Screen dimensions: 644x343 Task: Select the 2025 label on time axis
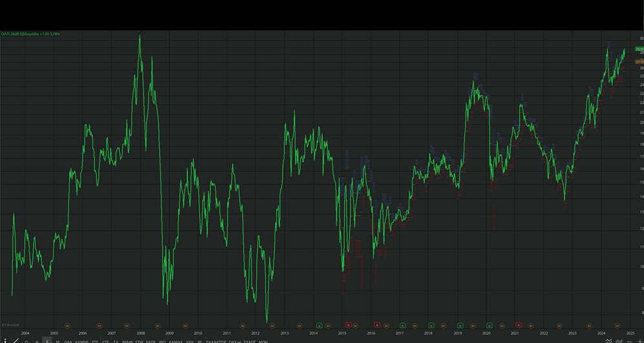[630, 333]
